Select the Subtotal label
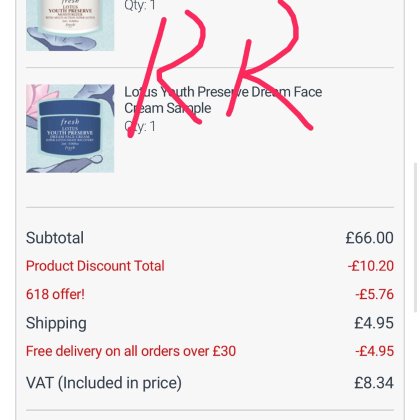The image size is (420, 420). click(x=55, y=238)
